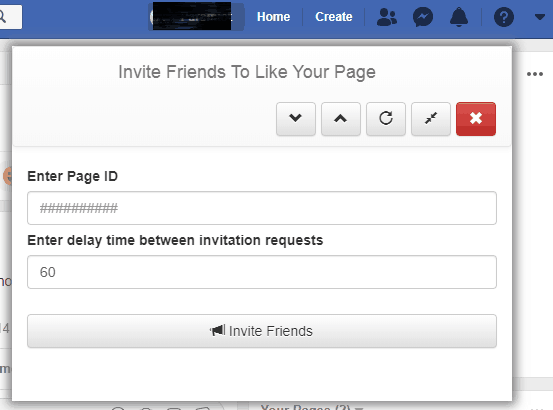The width and height of the screenshot is (553, 410).
Task: Open Create in the top bar
Action: (x=334, y=17)
